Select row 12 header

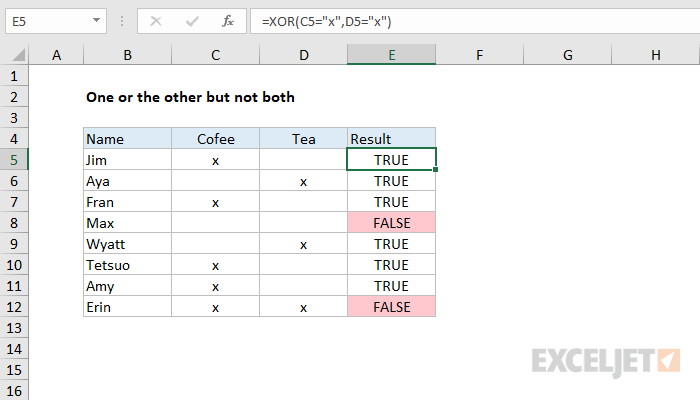(14, 307)
